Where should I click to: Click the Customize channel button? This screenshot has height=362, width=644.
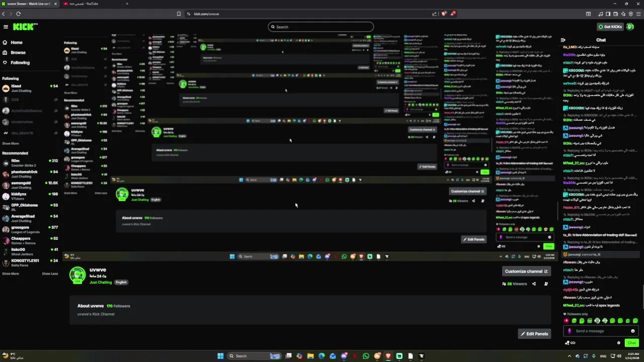tap(526, 271)
